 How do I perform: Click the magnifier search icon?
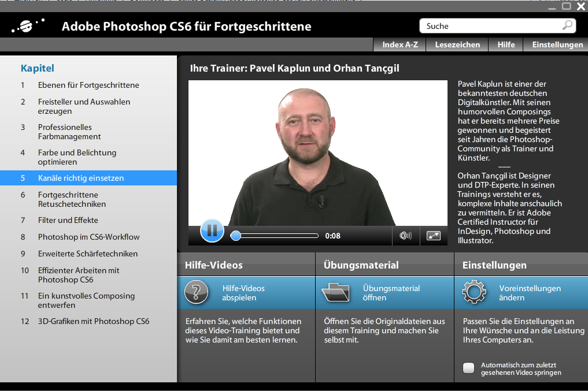click(567, 25)
